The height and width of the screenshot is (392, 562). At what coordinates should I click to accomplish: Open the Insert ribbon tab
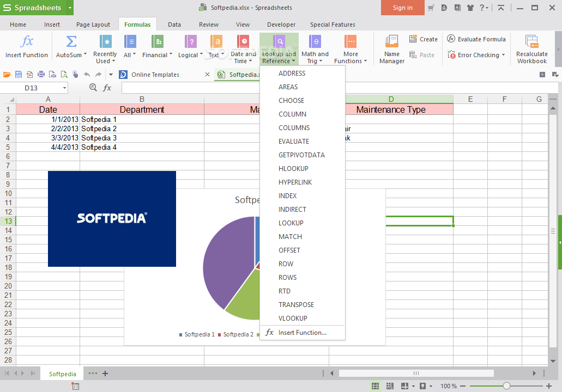tap(52, 24)
